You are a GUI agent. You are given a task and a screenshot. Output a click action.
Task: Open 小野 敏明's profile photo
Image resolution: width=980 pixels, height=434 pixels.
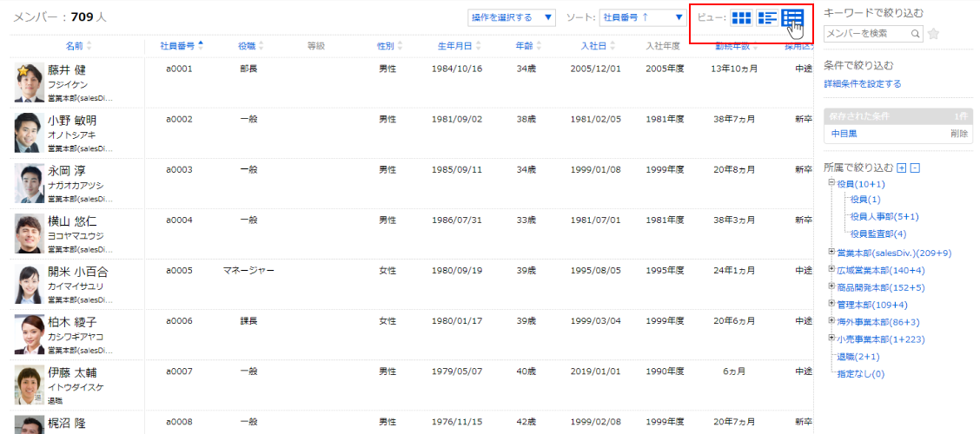tap(30, 133)
